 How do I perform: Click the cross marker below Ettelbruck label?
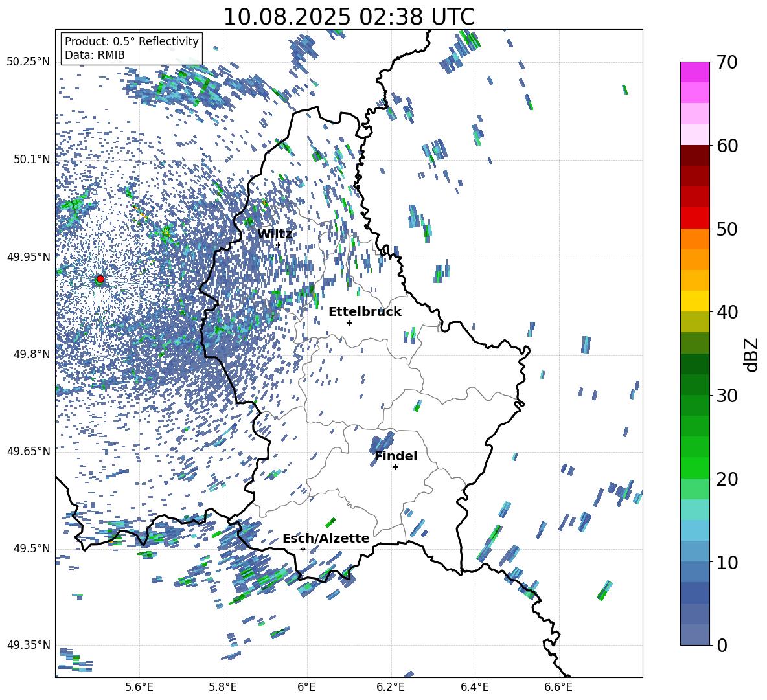pos(349,322)
